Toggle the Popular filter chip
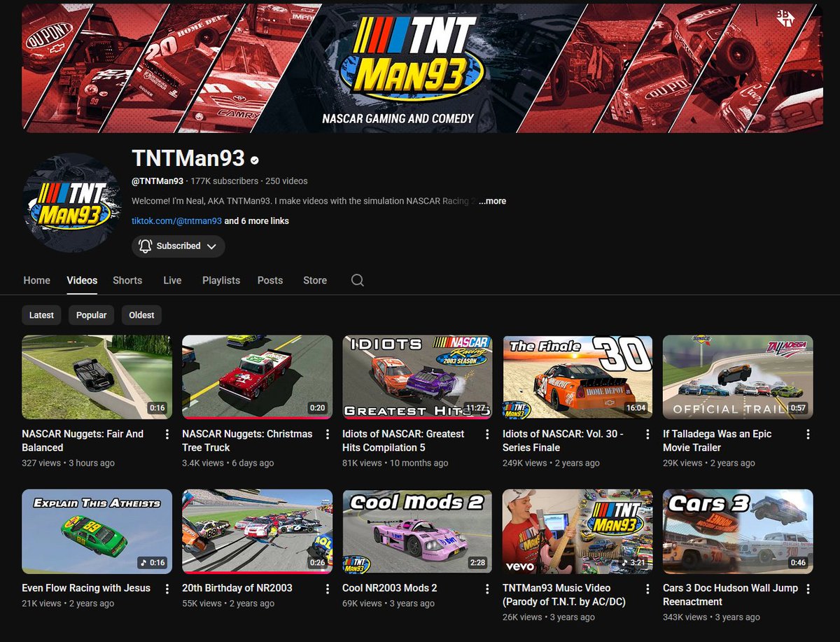This screenshot has width=840, height=642. 91,315
